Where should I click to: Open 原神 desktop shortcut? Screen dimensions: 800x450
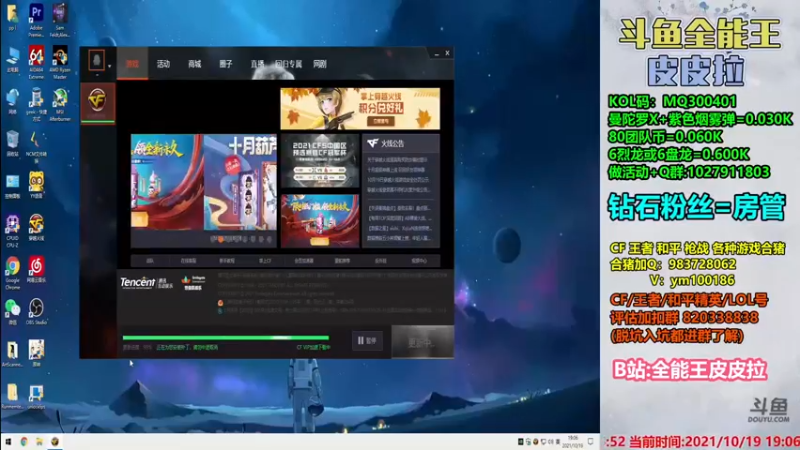point(36,354)
